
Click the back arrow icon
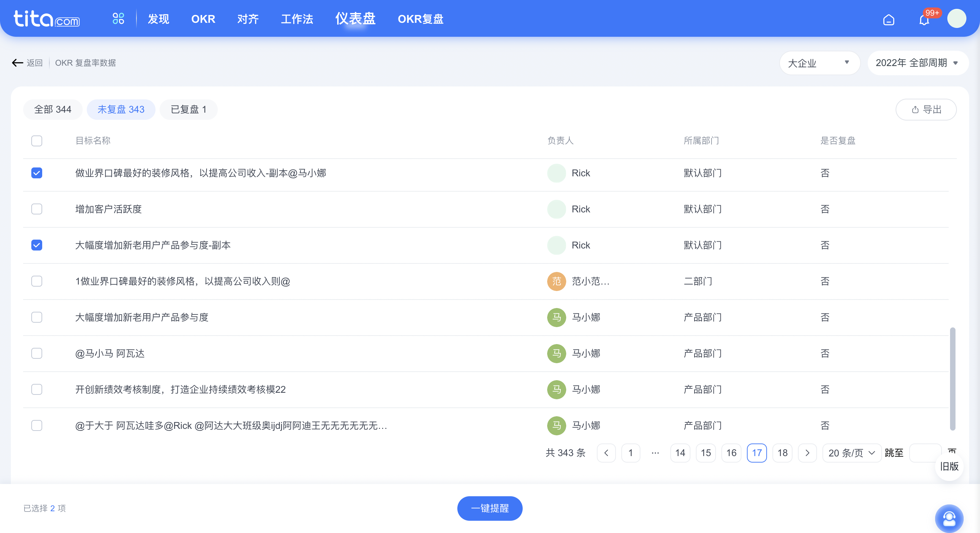17,63
